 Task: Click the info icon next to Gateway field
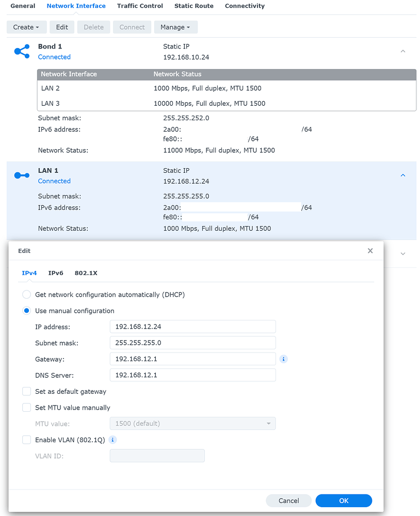(283, 359)
